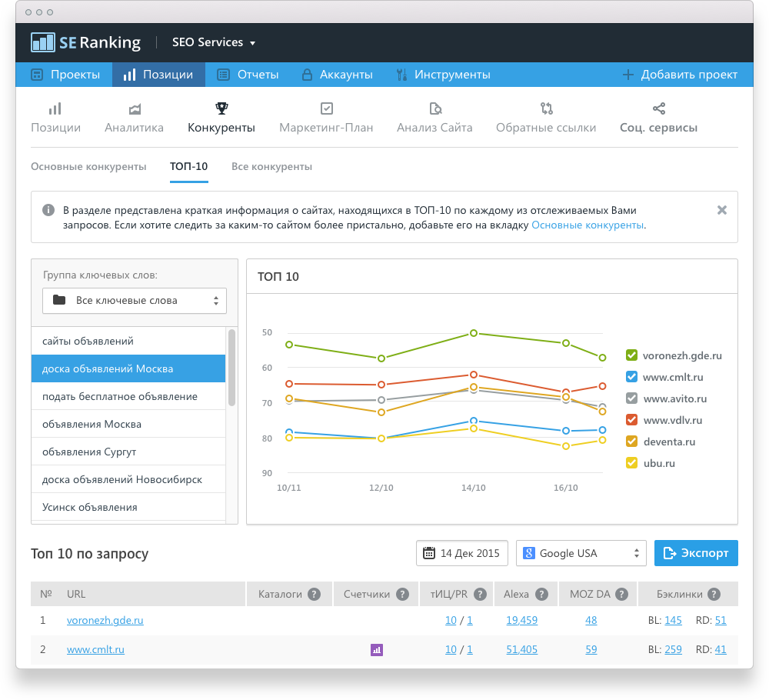The image size is (769, 700).
Task: Click the SE Ranking logo icon
Action: 42,42
